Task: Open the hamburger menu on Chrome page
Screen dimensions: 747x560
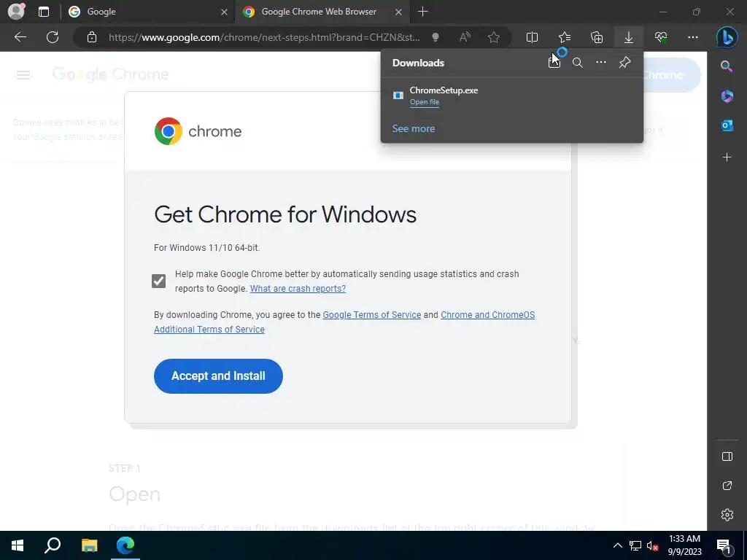Action: click(23, 75)
